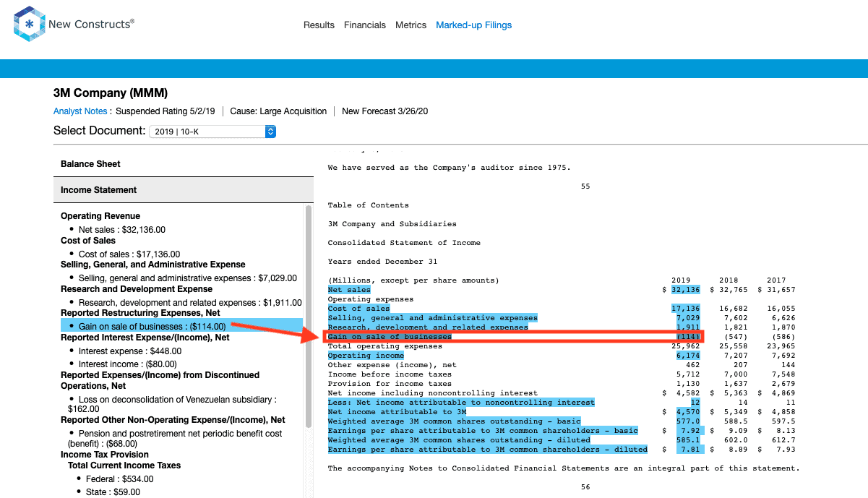Click the '3M Company (MMM)' page title

coord(111,93)
